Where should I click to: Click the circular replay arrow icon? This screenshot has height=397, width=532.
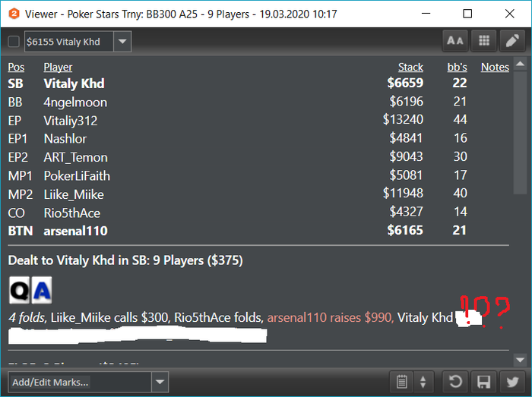coord(455,382)
